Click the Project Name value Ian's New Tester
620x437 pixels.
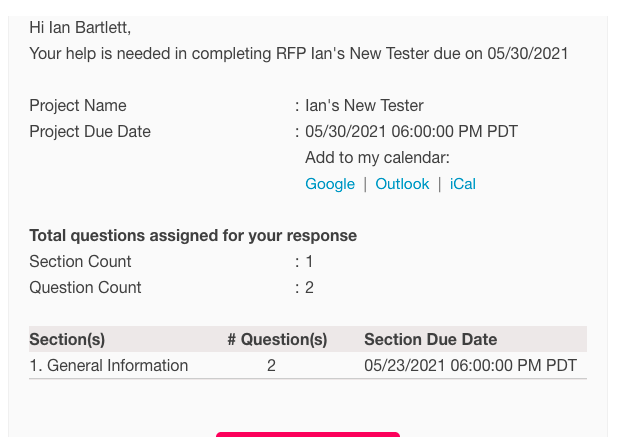point(364,106)
